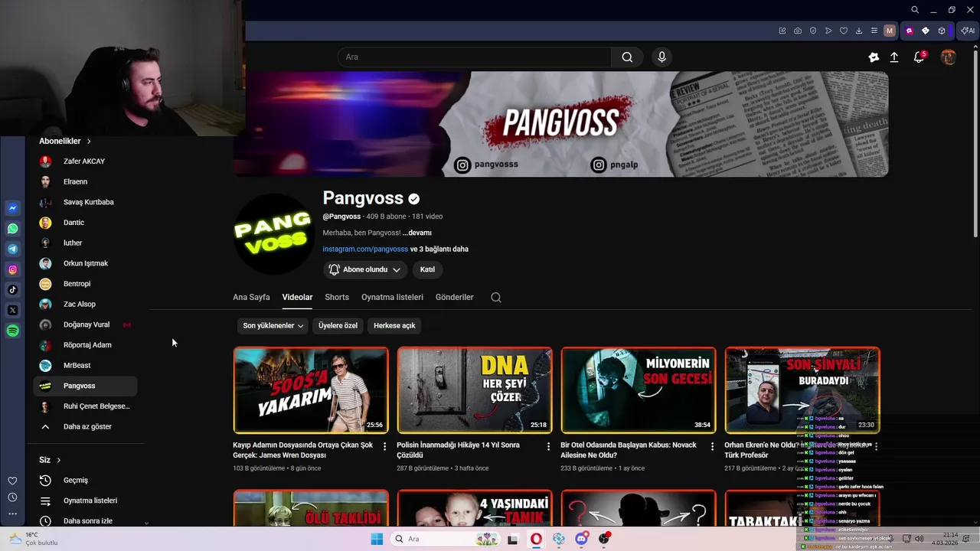Viewport: 980px width, 551px height.
Task: Open options menu for Novack Ailesi video
Action: pyautogui.click(x=712, y=446)
